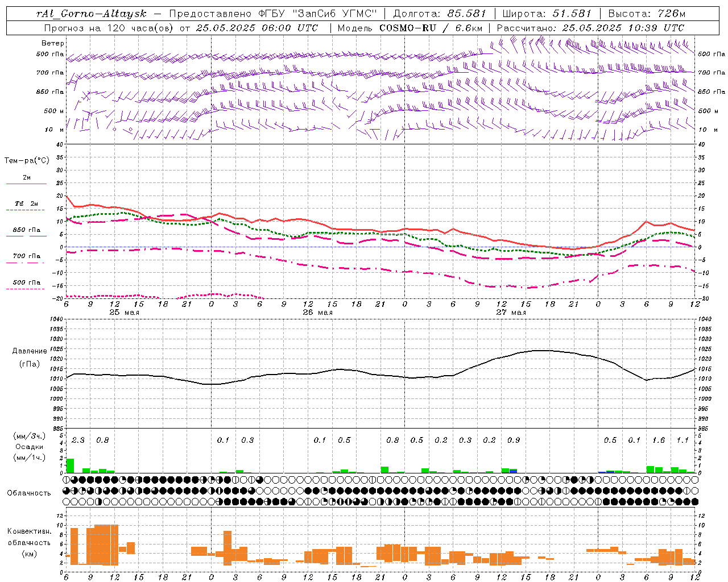Image resolution: width=728 pixels, height=582 pixels.
Task: Click the Тем-ра(°C) temperature panel label
Action: 27,161
